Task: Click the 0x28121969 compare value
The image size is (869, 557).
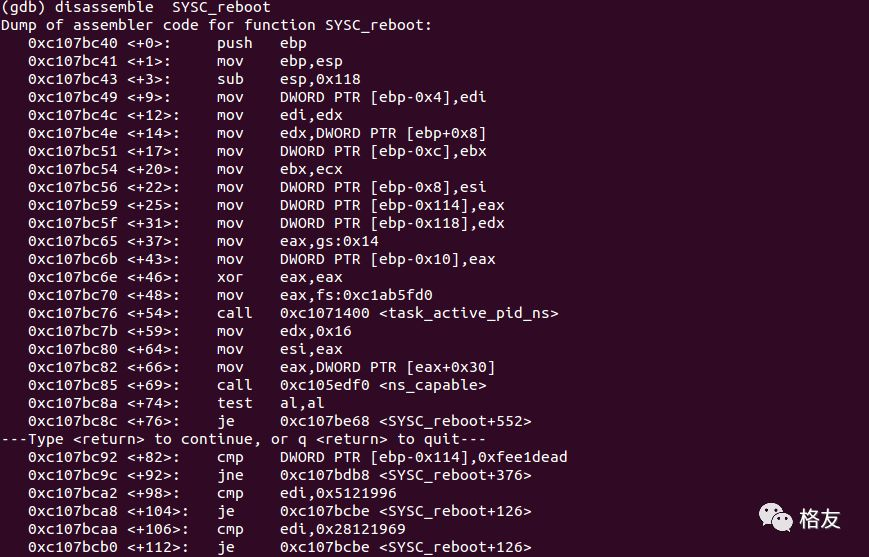Action: pyautogui.click(x=370, y=529)
